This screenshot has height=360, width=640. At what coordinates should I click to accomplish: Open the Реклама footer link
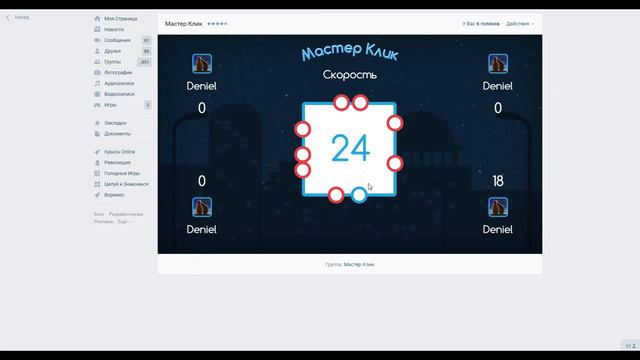click(104, 222)
